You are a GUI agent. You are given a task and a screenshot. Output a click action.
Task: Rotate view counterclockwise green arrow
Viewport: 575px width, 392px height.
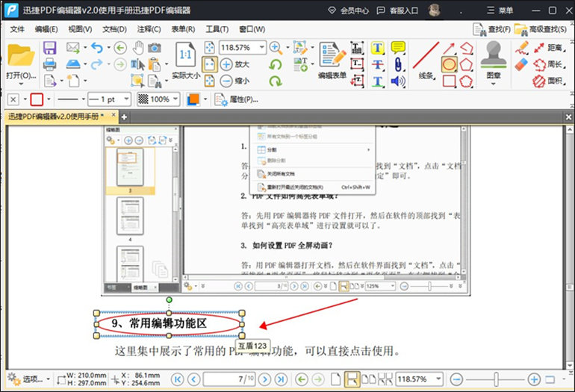pos(276,64)
